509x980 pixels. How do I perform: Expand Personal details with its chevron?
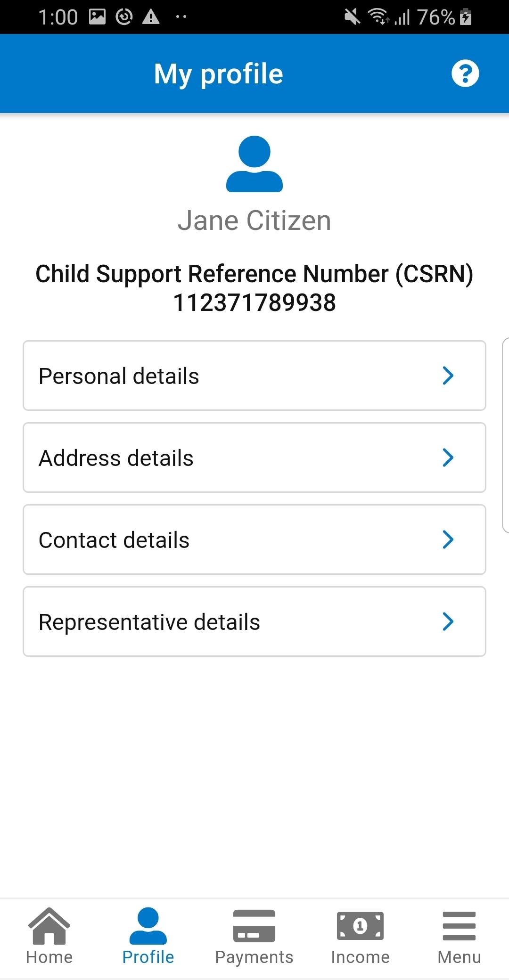point(448,376)
